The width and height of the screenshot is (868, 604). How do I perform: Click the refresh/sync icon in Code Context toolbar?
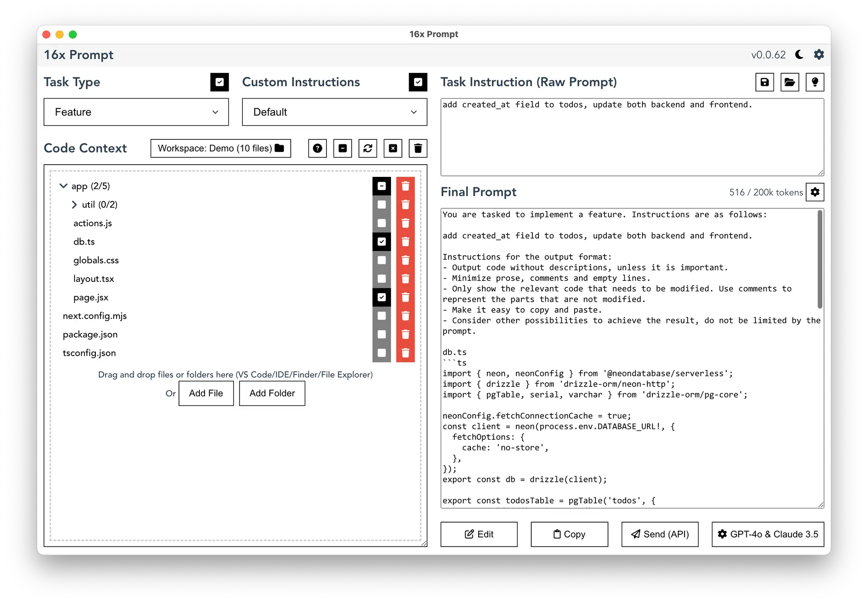(368, 148)
